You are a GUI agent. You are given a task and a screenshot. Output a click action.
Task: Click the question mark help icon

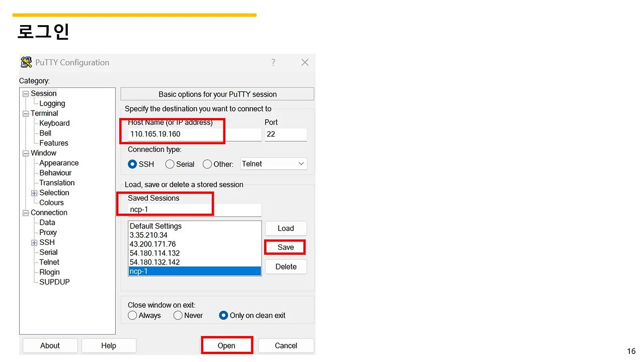tap(273, 62)
